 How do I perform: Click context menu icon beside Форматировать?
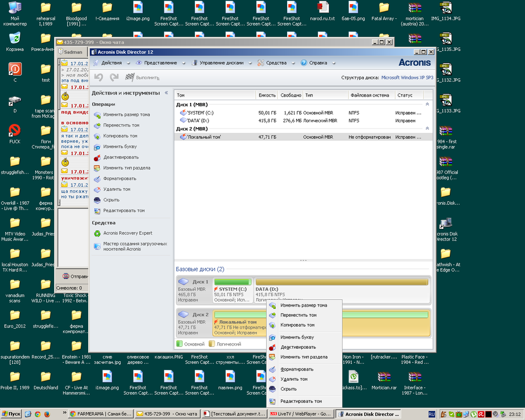coord(272,370)
